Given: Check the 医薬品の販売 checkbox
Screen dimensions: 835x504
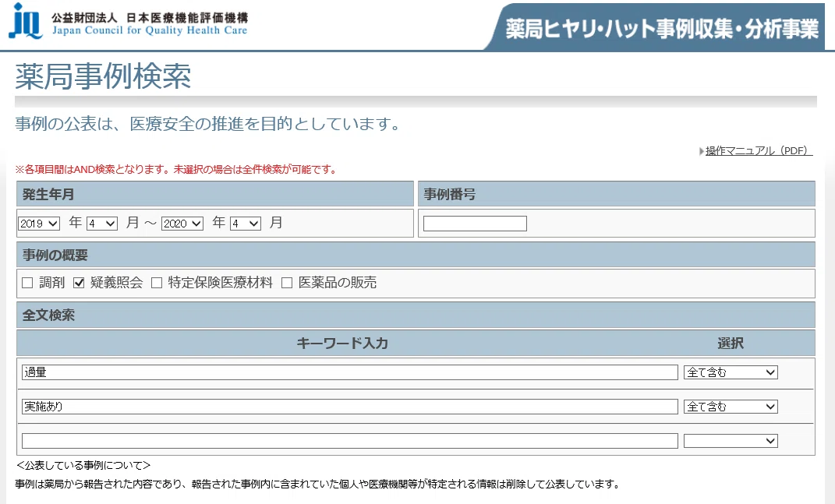Looking at the screenshot, I should (x=287, y=283).
